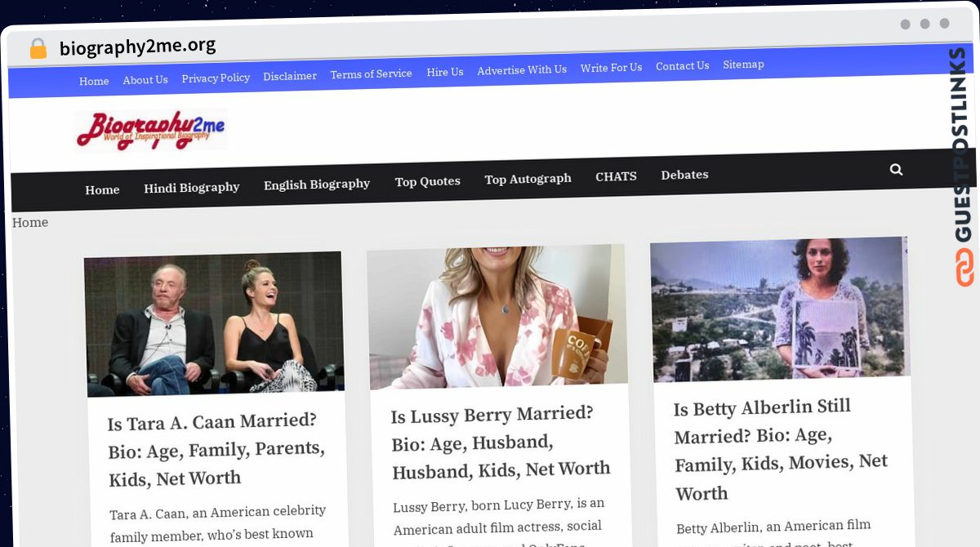The image size is (980, 547).
Task: Click the Tara A. Caan excerpt text
Action: click(x=218, y=523)
